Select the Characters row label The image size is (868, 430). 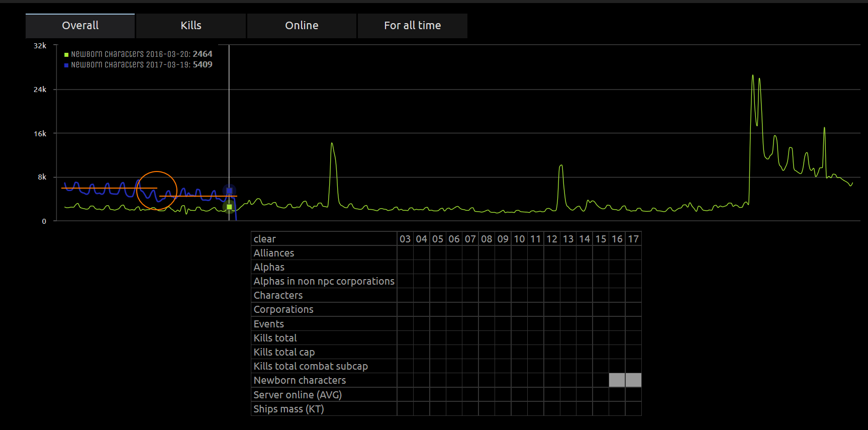point(324,295)
